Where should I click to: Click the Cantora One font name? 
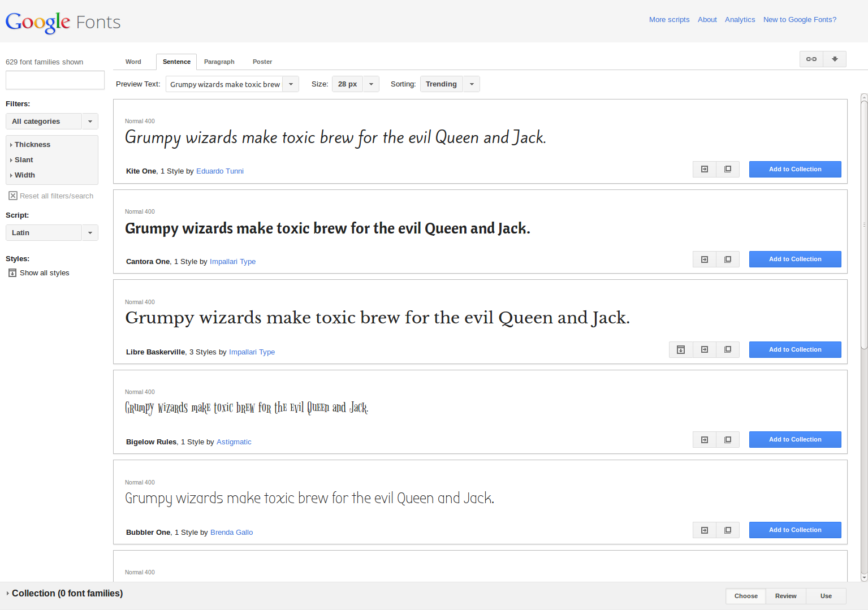(148, 262)
